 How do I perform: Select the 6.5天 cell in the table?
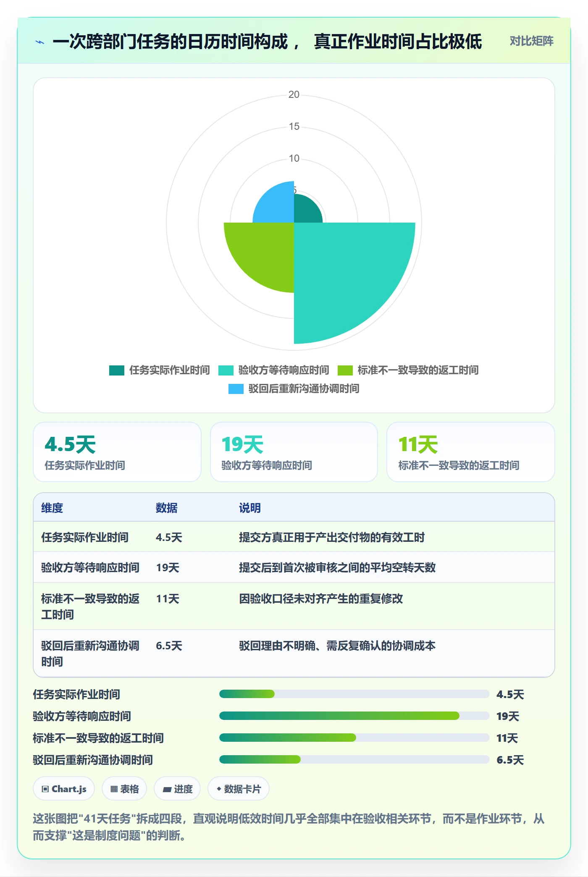pos(169,646)
